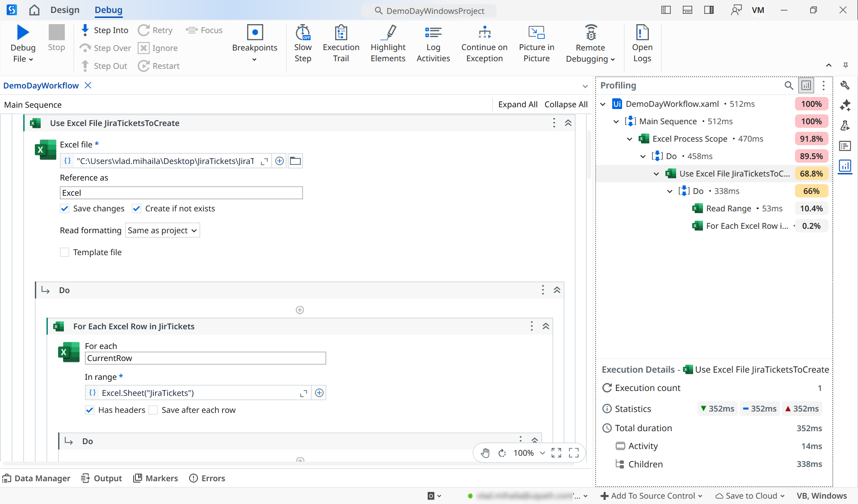The width and height of the screenshot is (858, 504).
Task: Toggle Log Activities
Action: [433, 43]
